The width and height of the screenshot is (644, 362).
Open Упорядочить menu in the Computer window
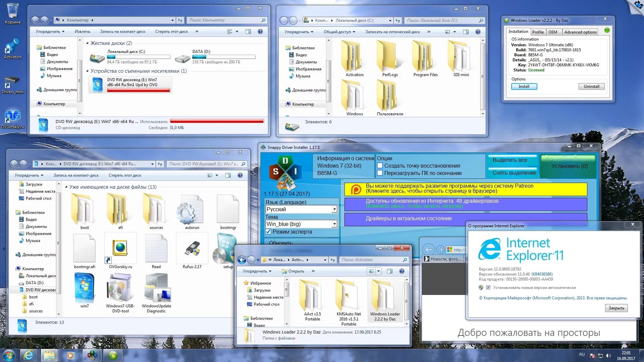pos(50,32)
